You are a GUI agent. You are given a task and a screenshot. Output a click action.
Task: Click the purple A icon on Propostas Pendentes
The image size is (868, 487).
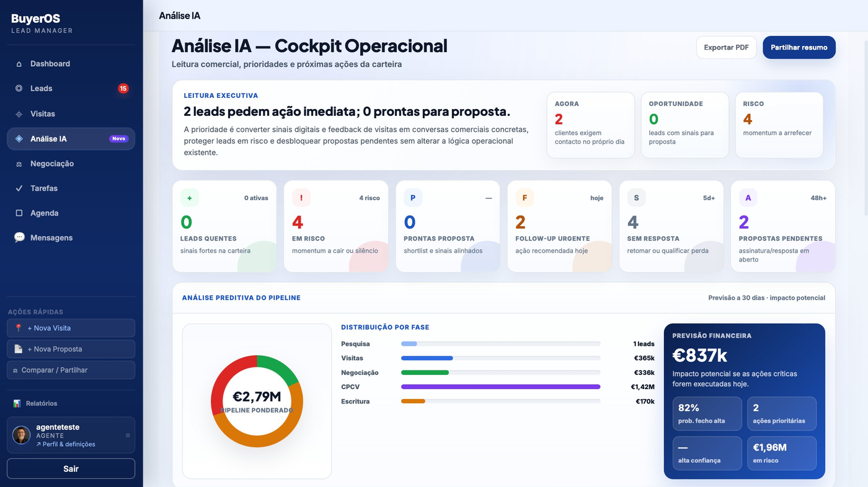click(x=748, y=198)
